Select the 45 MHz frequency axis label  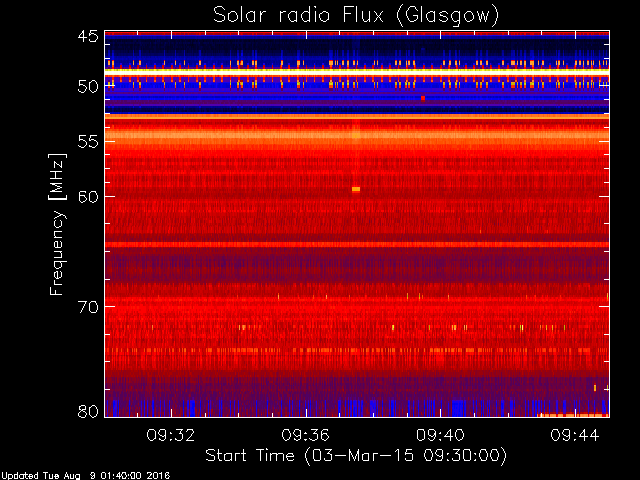pyautogui.click(x=88, y=37)
